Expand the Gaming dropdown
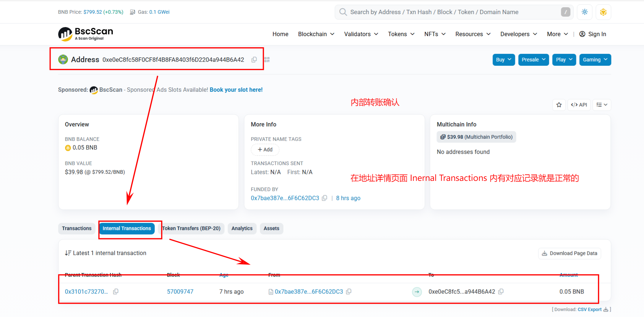This screenshot has width=644, height=317. (595, 60)
